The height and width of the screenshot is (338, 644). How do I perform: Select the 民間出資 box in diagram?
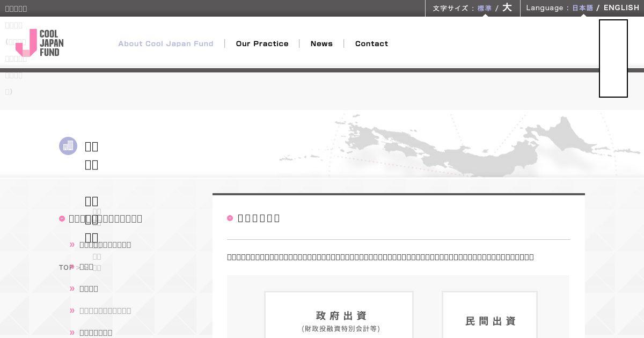(x=489, y=315)
